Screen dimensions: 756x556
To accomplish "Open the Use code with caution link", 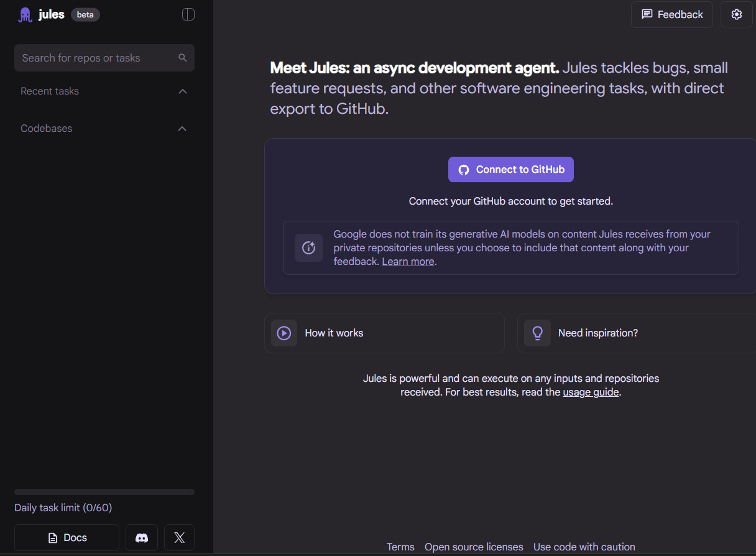I will pos(584,547).
